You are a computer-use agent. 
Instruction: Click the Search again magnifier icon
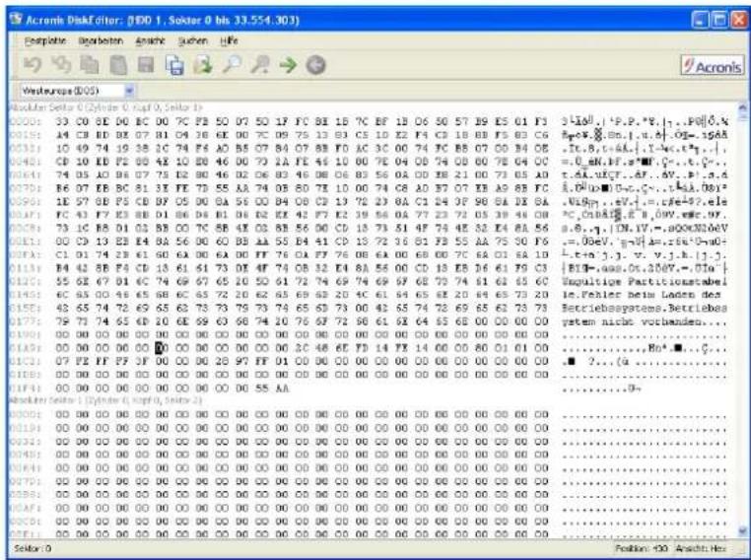click(x=260, y=65)
